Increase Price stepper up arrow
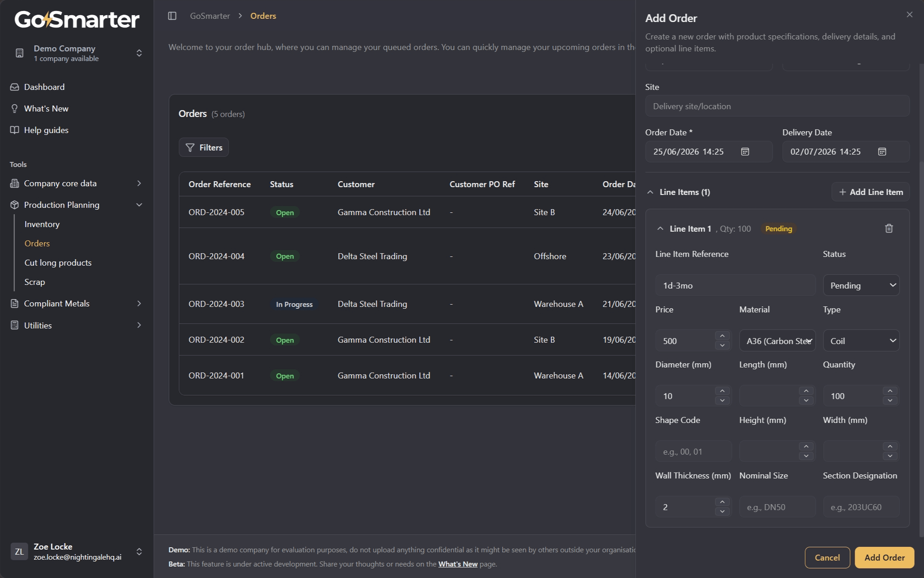The height and width of the screenshot is (578, 924). (x=722, y=336)
